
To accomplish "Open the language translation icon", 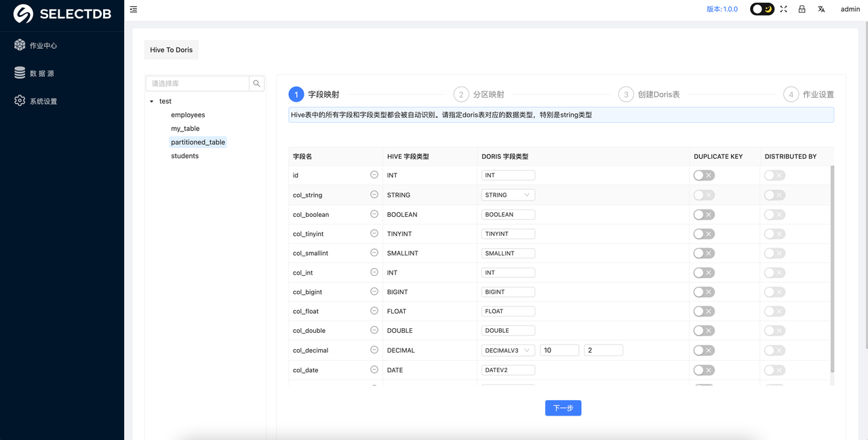I will 821,9.
